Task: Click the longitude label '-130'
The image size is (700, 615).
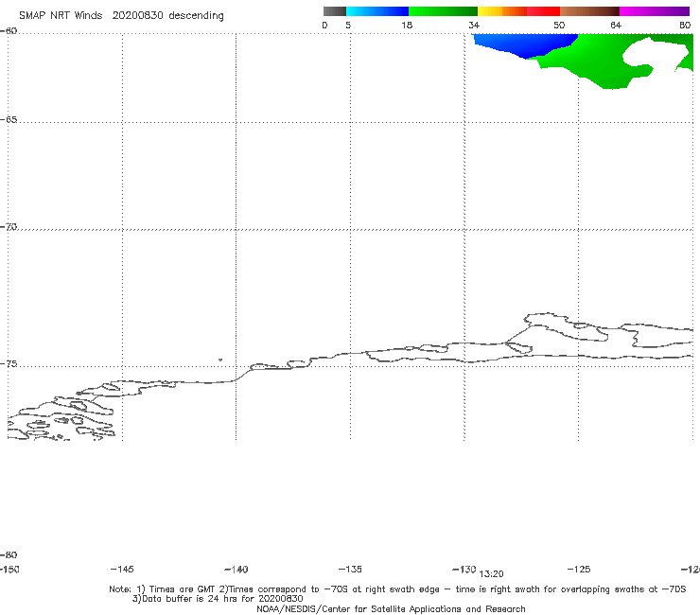Action: pyautogui.click(x=464, y=569)
